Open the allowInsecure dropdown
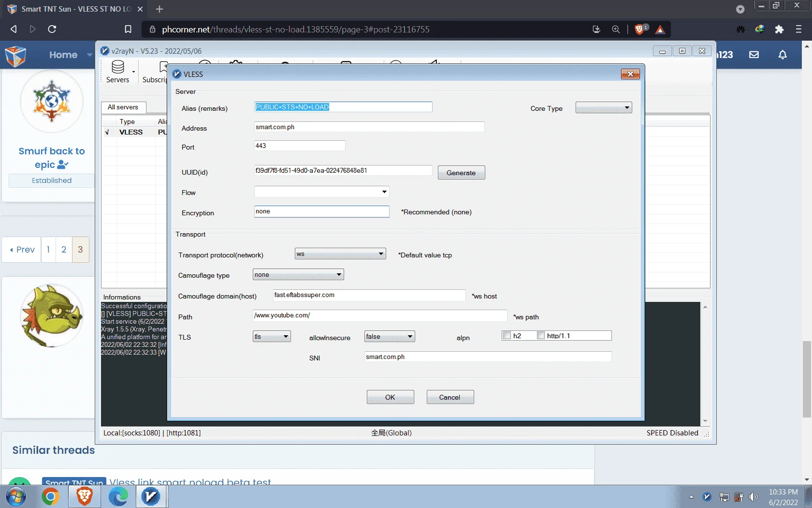 pos(390,336)
